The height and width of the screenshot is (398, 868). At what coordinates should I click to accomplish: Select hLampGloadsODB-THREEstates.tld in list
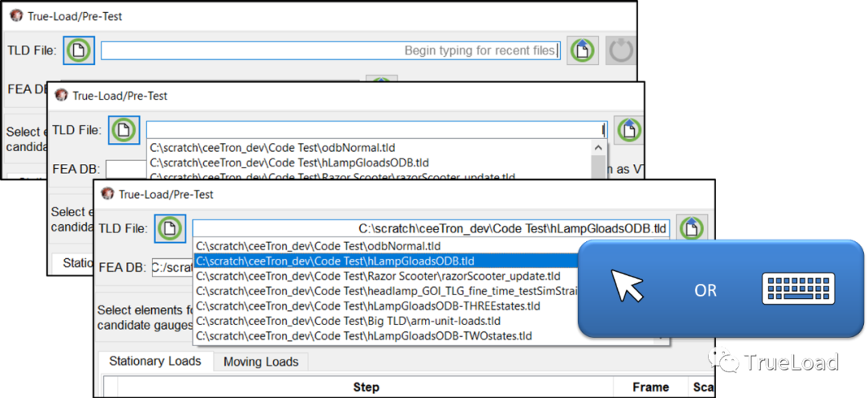(385, 306)
